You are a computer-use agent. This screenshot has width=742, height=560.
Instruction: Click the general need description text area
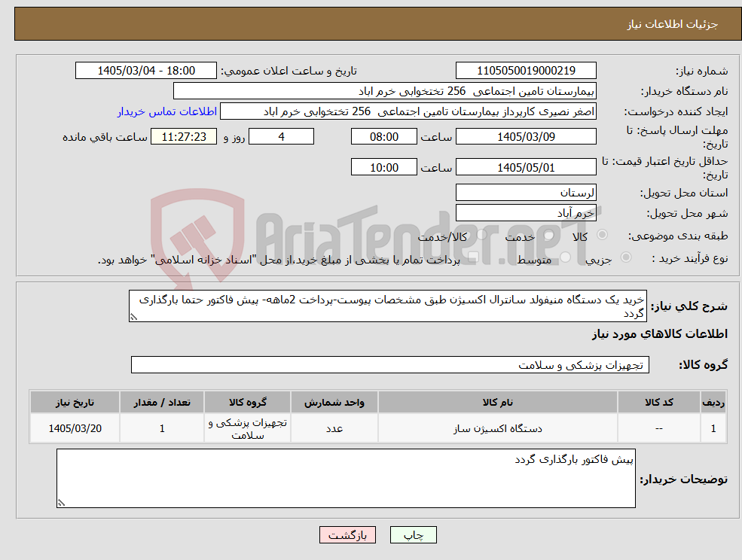387,306
